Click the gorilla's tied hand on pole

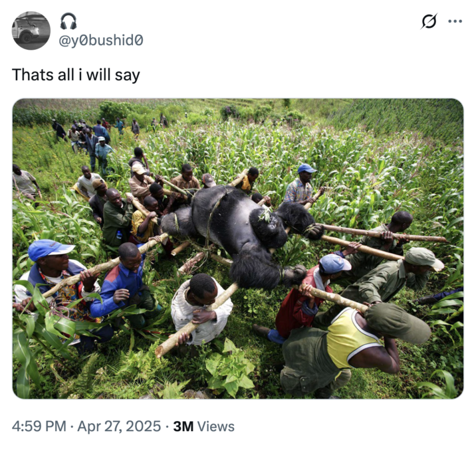pyautogui.click(x=312, y=231)
